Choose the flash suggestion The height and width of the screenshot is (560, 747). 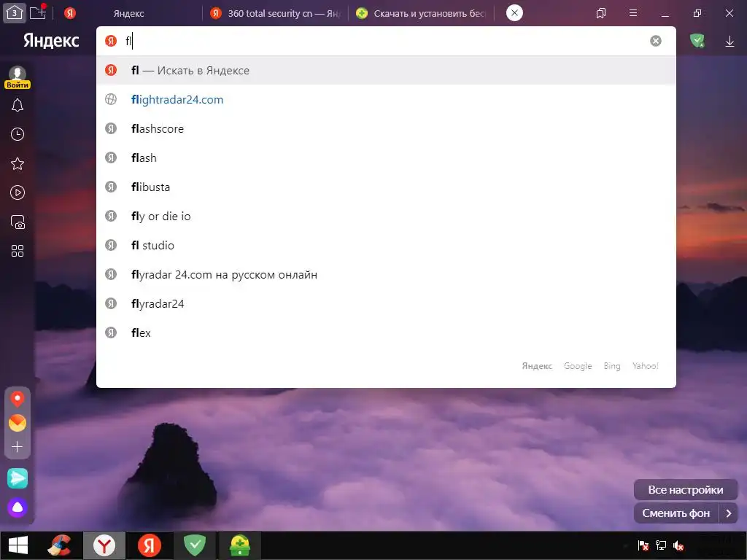coord(386,157)
